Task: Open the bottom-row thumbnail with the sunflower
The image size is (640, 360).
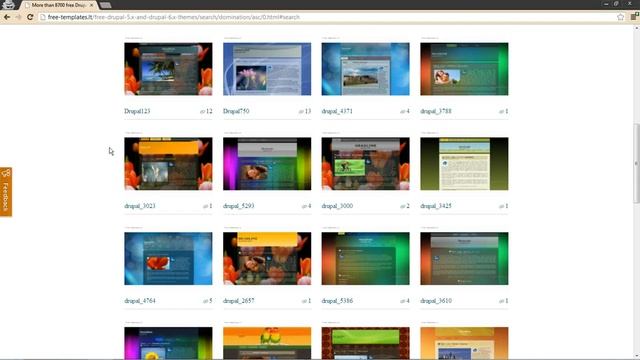Action: pos(168,343)
